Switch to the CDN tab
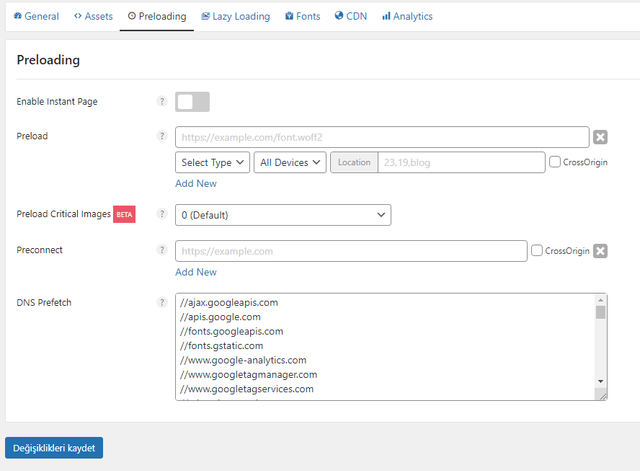 351,16
